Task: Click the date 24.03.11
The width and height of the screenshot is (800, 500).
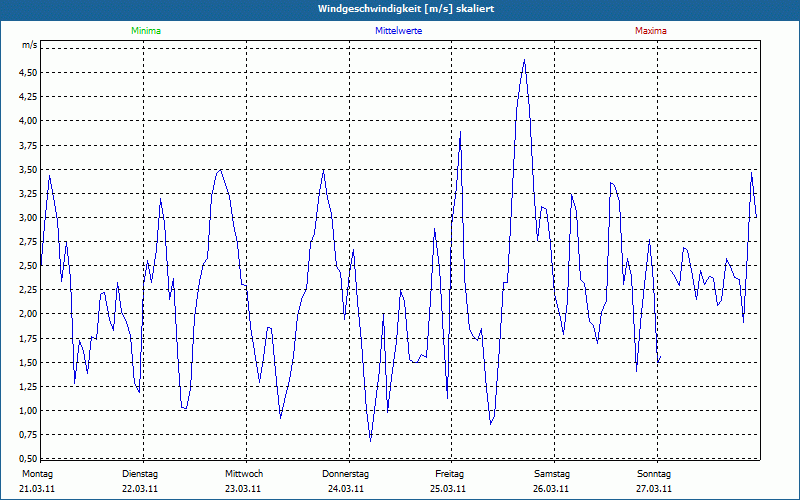Action: [346, 489]
